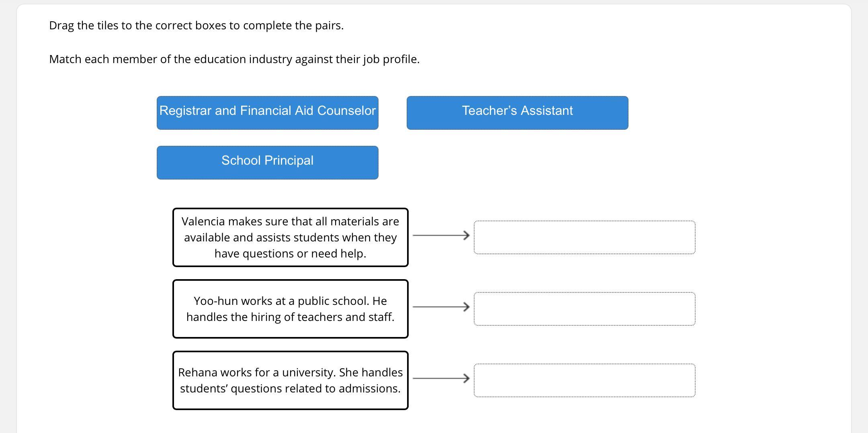The height and width of the screenshot is (433, 868).
Task: Click the 'Drag the tiles' instruction text
Action: click(196, 25)
